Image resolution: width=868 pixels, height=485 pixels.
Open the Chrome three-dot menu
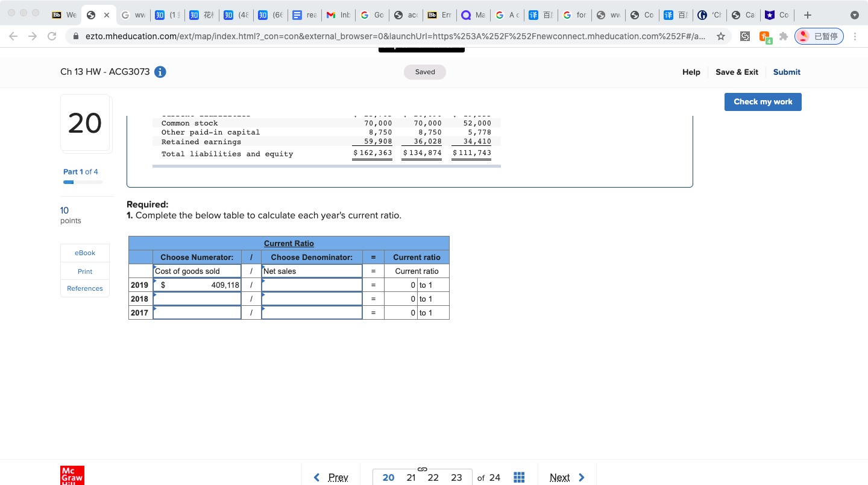855,36
